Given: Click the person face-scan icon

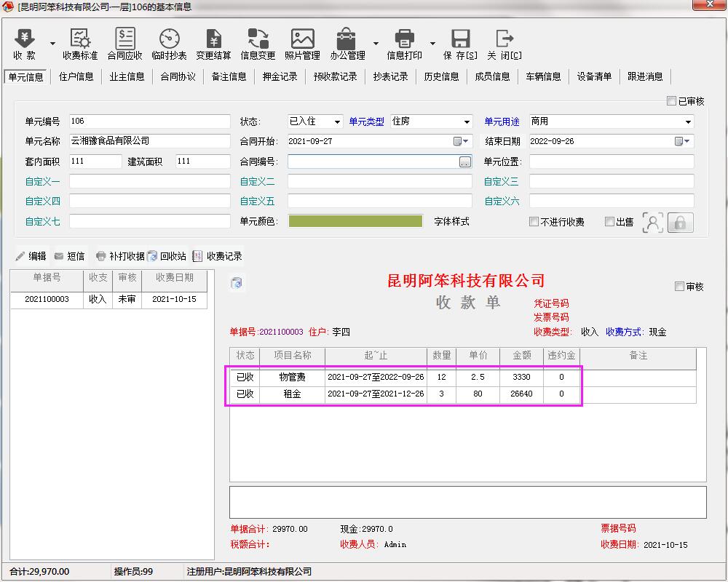Looking at the screenshot, I should [653, 223].
